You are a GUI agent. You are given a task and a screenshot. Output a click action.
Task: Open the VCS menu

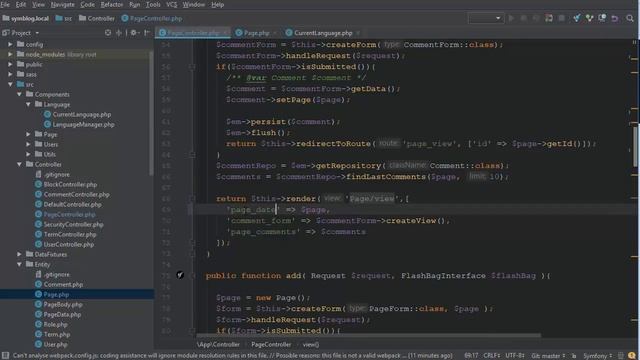point(171,4)
